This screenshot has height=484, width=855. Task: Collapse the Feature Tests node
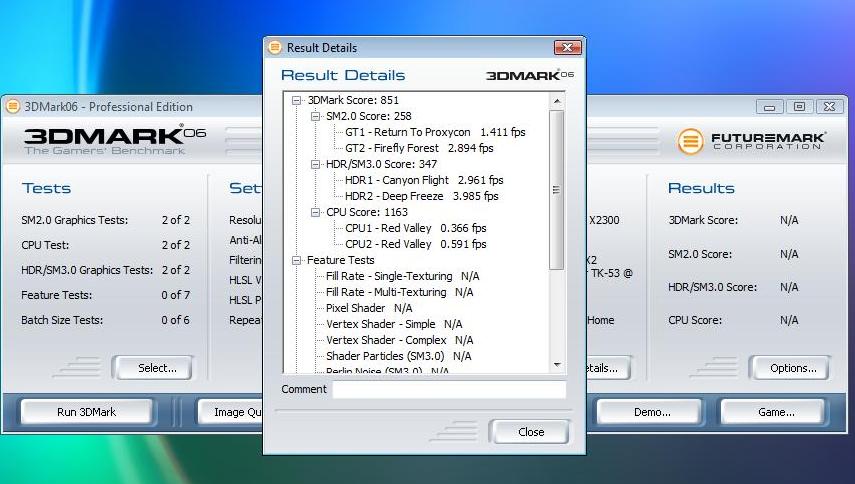coord(297,260)
